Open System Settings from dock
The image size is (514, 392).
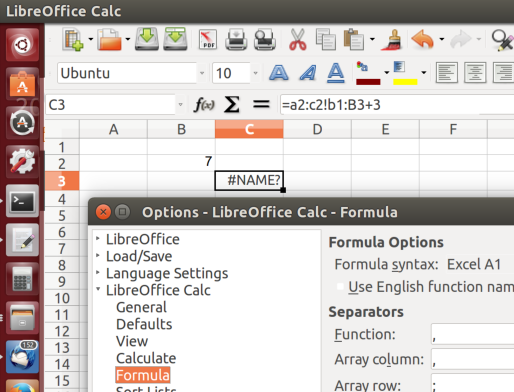(22, 162)
